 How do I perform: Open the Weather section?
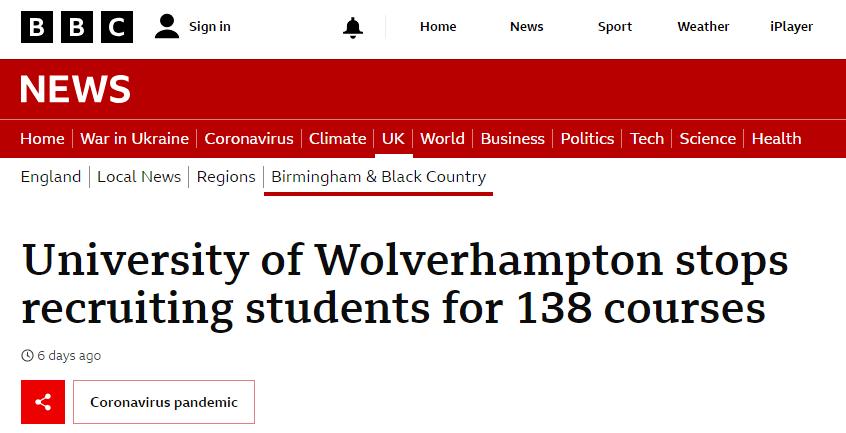tap(703, 27)
